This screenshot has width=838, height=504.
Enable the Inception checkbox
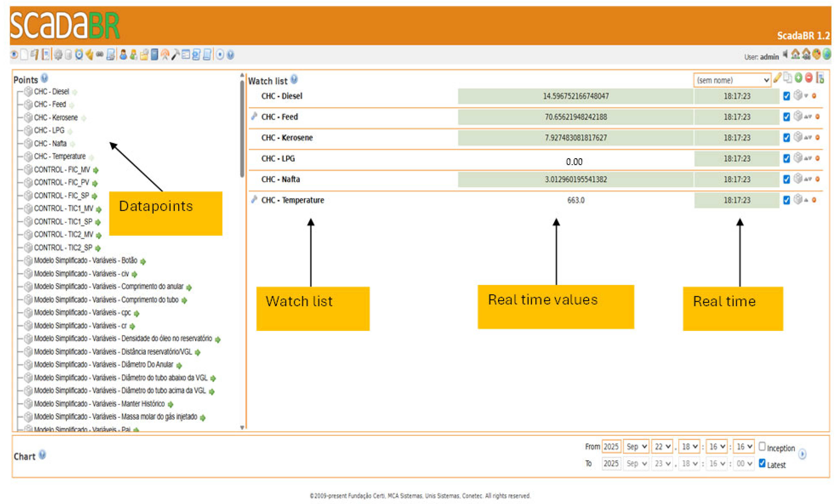tap(762, 446)
